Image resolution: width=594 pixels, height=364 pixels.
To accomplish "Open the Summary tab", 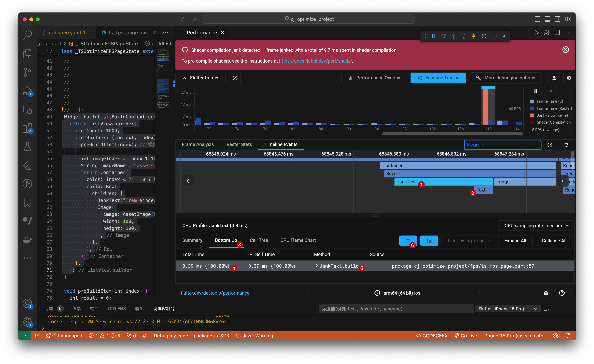I will pyautogui.click(x=192, y=240).
